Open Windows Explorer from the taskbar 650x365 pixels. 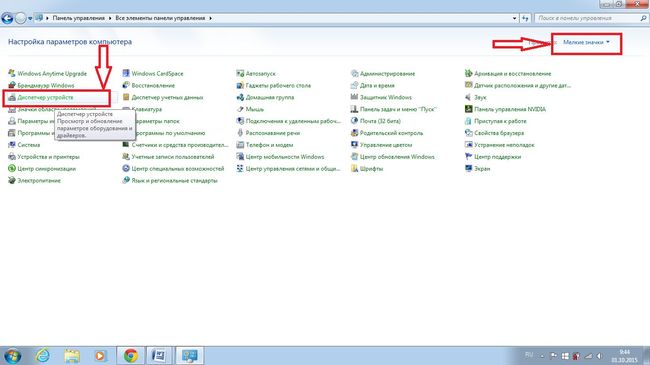tap(71, 355)
